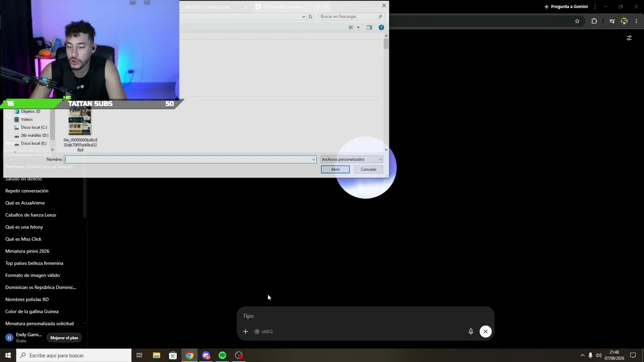This screenshot has width=644, height=362.
Task: Open the media controls music icon
Action: pos(612,21)
